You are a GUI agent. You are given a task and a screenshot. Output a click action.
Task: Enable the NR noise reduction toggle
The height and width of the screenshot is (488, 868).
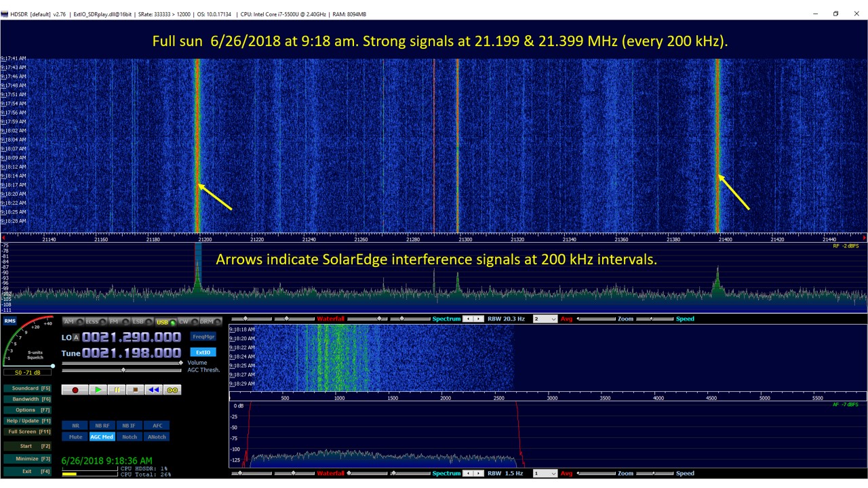[75, 425]
